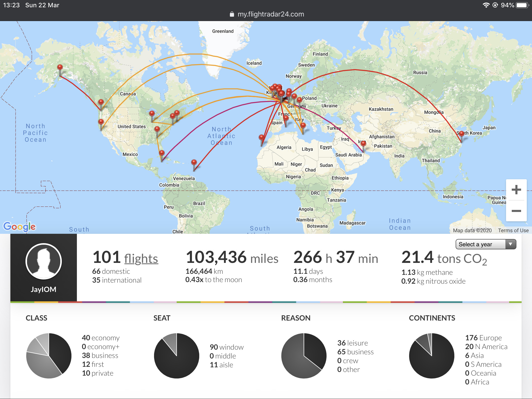Click the JayIOM profile avatar

tap(44, 261)
